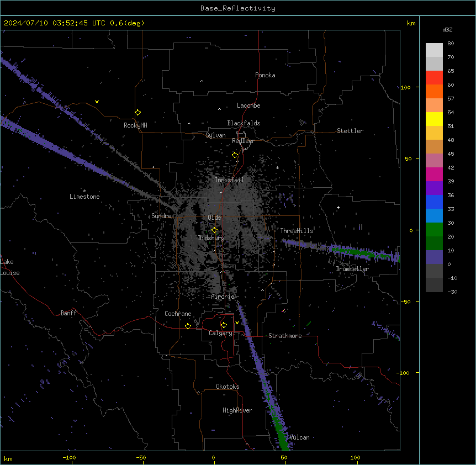Pick the yellow 54-51 dBZ legend swatch
476x465 pixels.
pos(434,119)
